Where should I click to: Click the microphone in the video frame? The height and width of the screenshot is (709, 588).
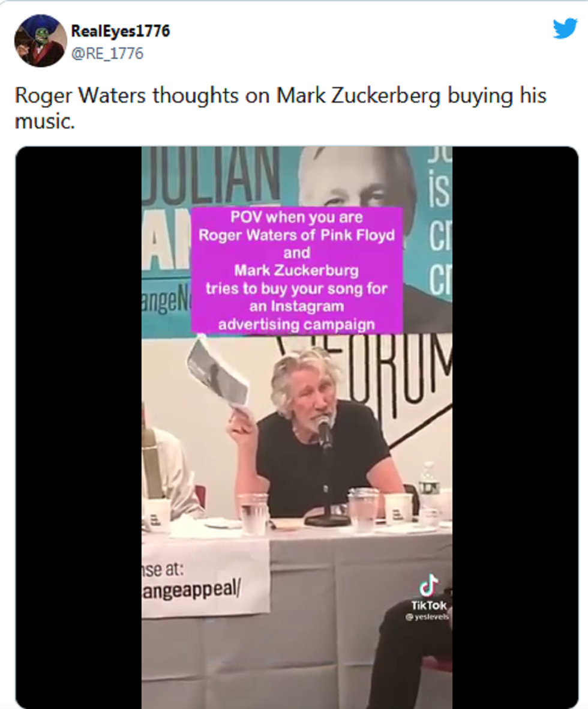click(x=324, y=432)
